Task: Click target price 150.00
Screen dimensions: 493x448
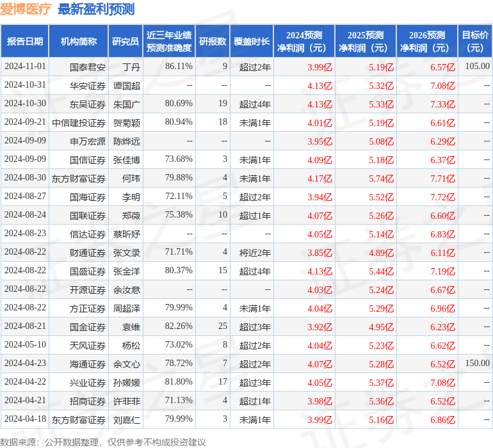Action: click(477, 363)
